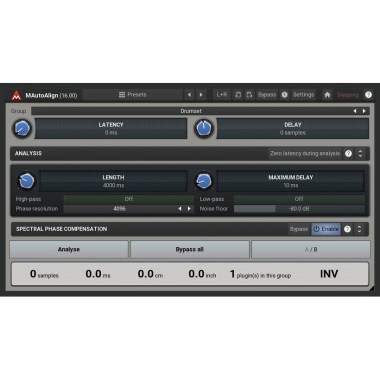This screenshot has height=380, width=380.
Task: Click the Length 4000 ms value bar
Action: 113,181
